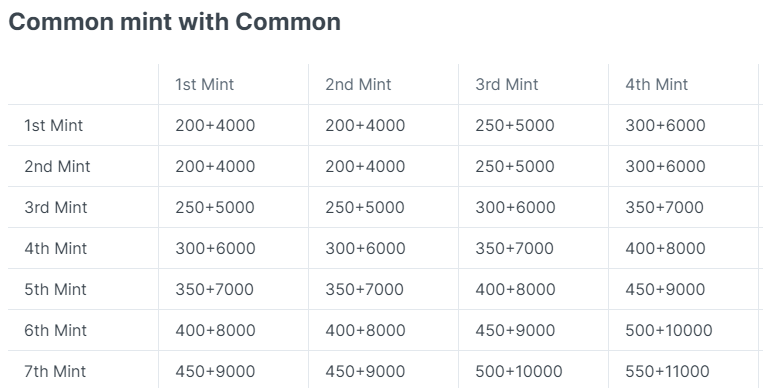Select the '4th Mint' column header
The height and width of the screenshot is (388, 763).
[x=656, y=84]
